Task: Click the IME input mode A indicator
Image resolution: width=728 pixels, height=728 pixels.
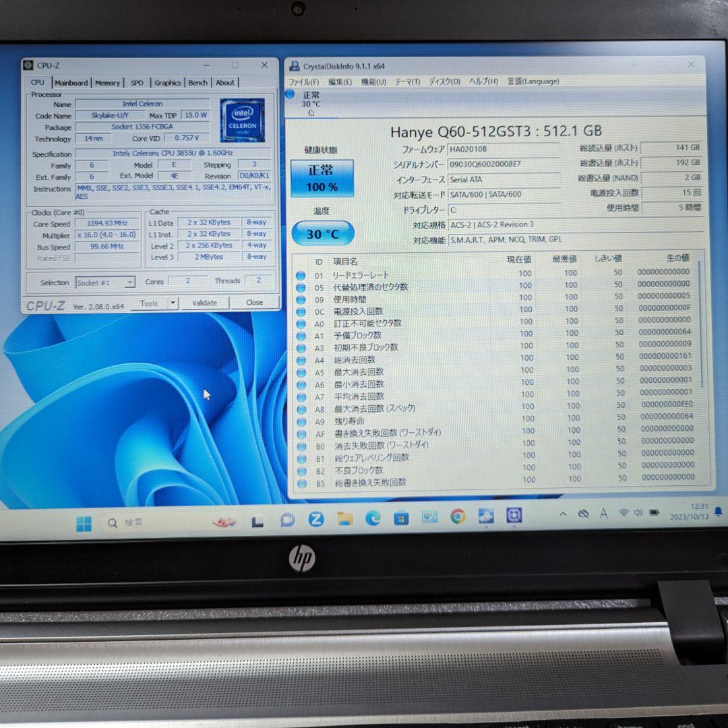Action: (603, 513)
